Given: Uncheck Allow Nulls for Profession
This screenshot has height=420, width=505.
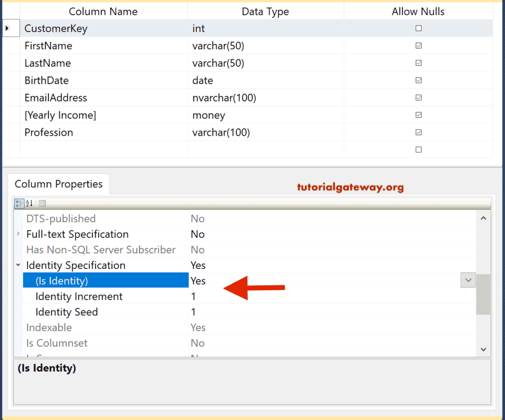Looking at the screenshot, I should 418,132.
